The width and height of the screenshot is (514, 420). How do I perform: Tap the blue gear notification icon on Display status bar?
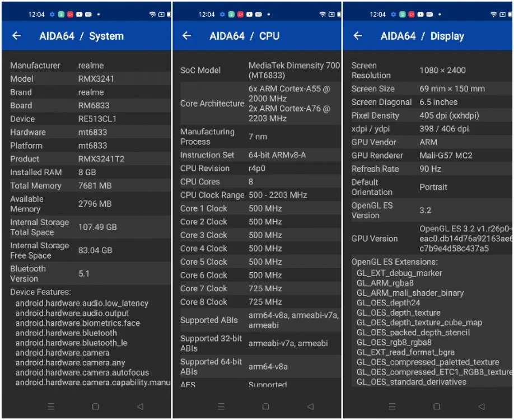click(x=394, y=14)
